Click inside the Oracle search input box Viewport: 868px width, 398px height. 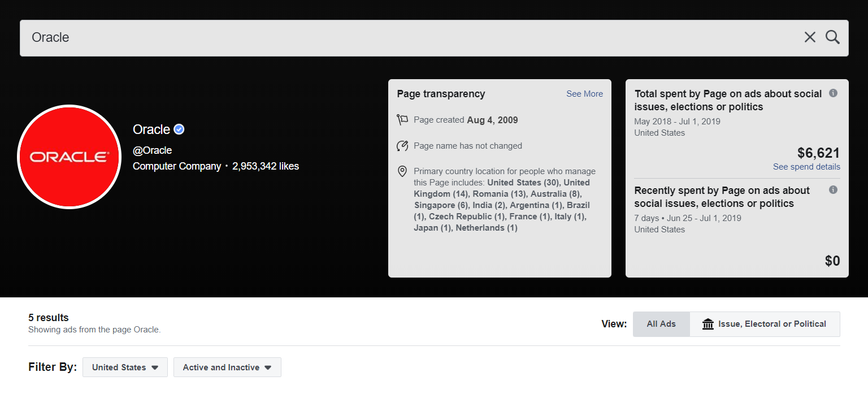pyautogui.click(x=226, y=37)
